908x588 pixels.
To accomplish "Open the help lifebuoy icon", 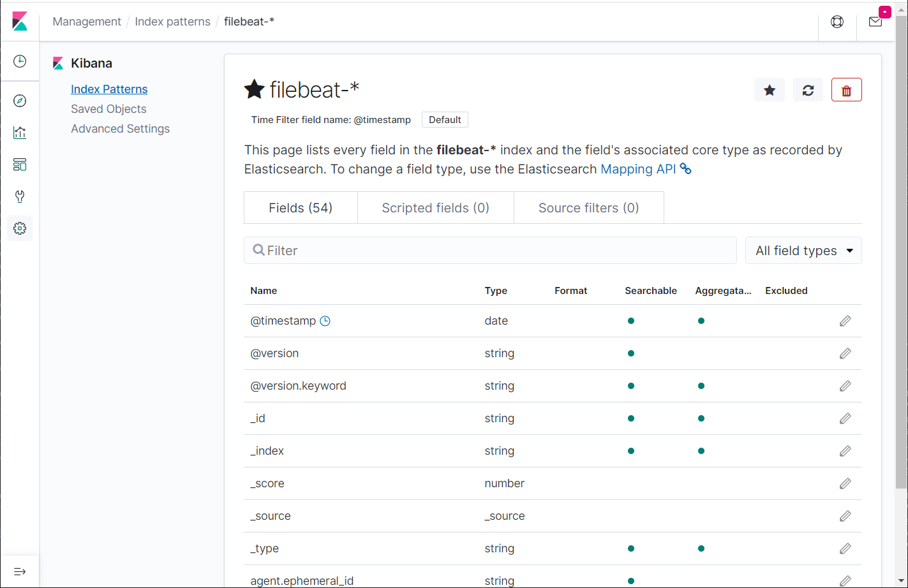I will [837, 22].
